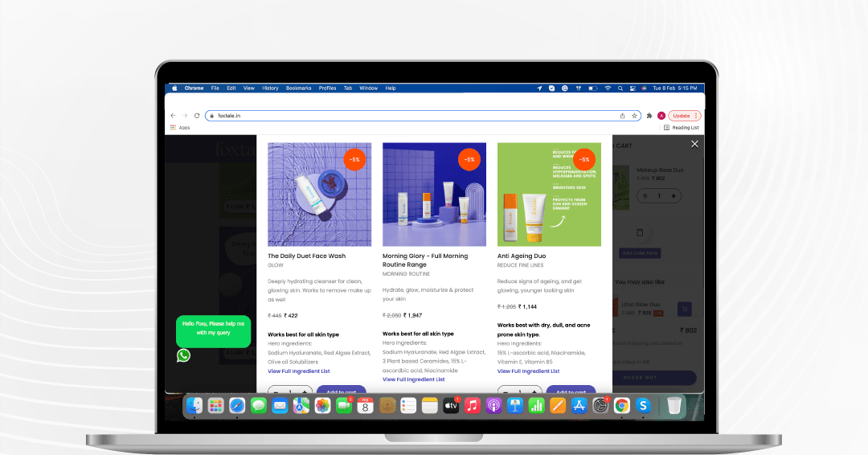Open the Apple menu
The height and width of the screenshot is (455, 868).
click(x=174, y=88)
